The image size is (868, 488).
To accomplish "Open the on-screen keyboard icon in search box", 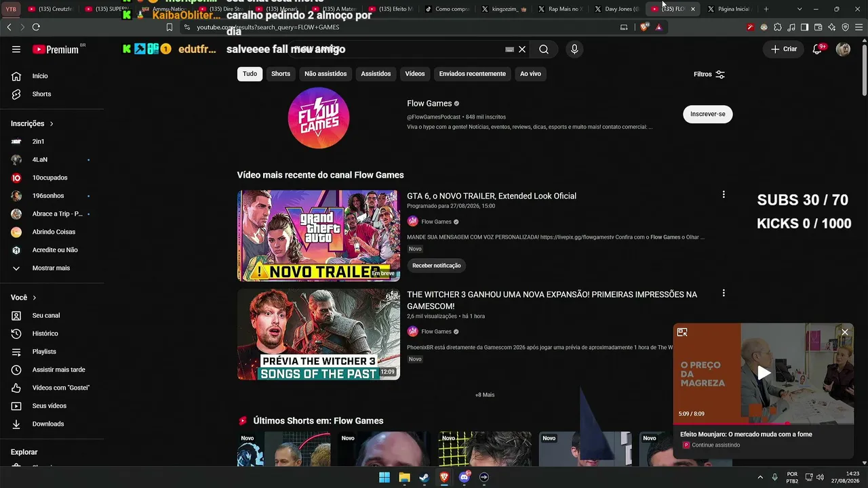I will [x=510, y=49].
